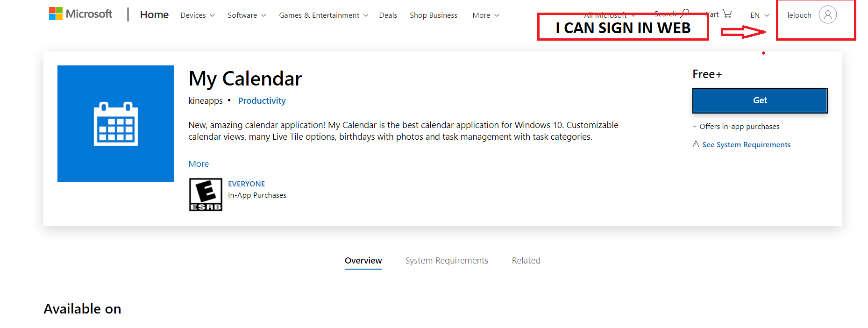Expand the All Microsoft menu
The image size is (868, 328).
(609, 15)
